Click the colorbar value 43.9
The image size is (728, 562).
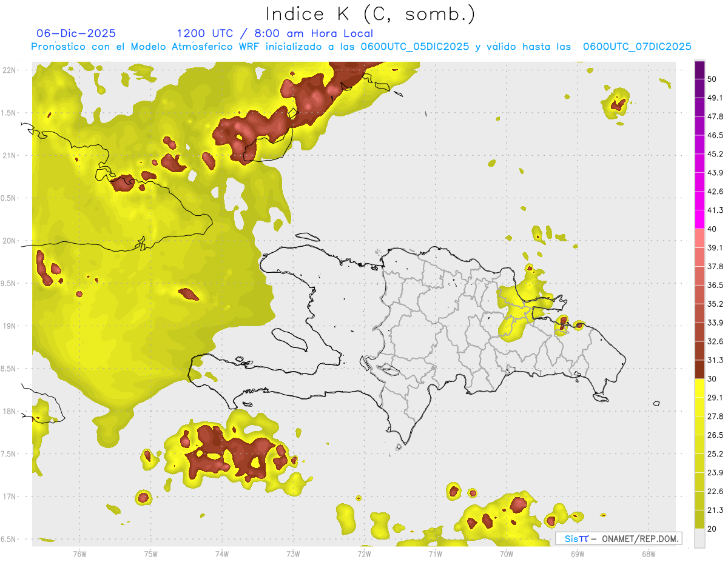[715, 173]
